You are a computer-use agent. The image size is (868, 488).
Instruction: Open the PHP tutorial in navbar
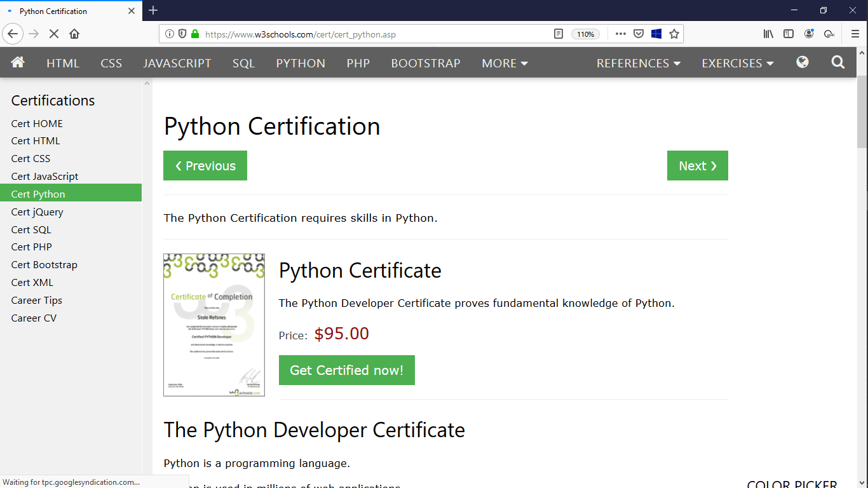coord(358,63)
